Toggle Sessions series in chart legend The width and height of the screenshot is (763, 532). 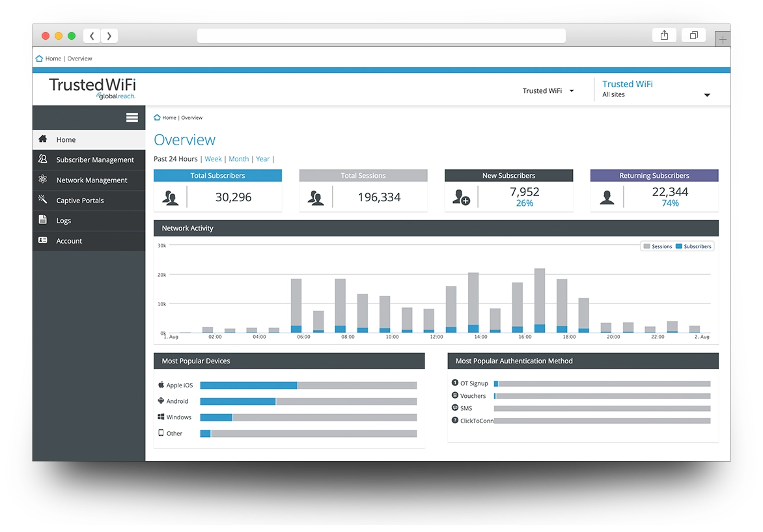click(x=658, y=246)
